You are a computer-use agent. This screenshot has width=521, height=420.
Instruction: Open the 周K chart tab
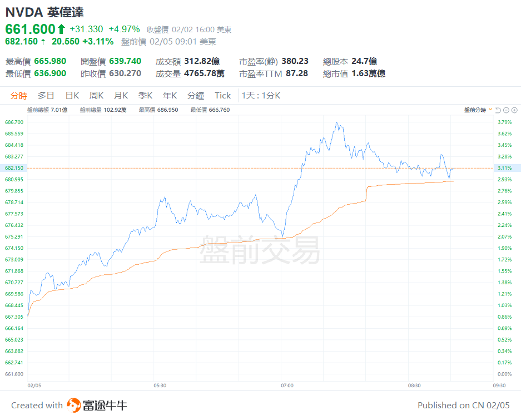[96, 96]
